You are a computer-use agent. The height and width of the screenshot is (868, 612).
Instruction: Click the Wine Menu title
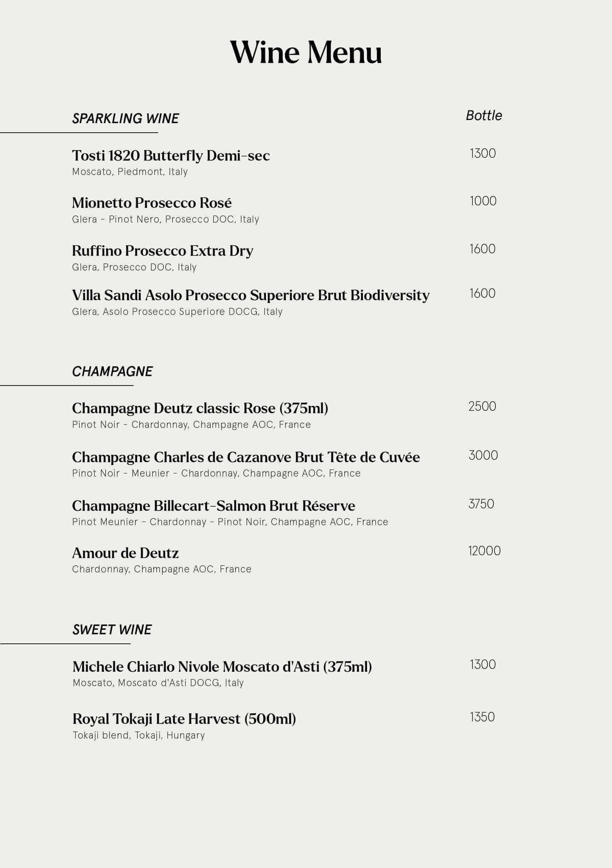[x=306, y=52]
